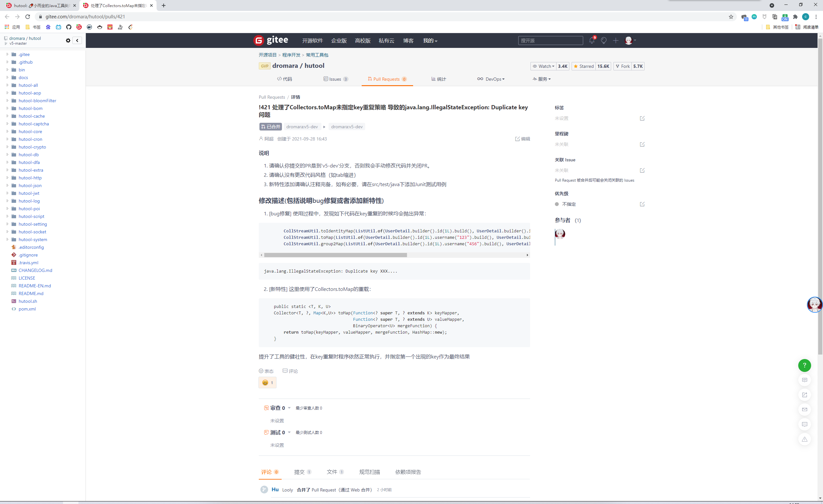The height and width of the screenshot is (504, 823).
Task: Edit the priority 优先级 field
Action: [642, 204]
